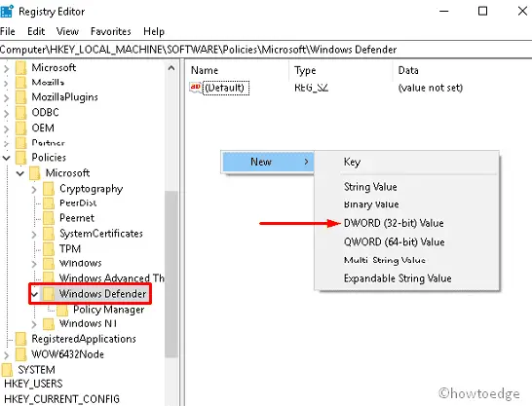The height and width of the screenshot is (406, 532).
Task: Collapse the Policies tree node
Action: point(7,158)
